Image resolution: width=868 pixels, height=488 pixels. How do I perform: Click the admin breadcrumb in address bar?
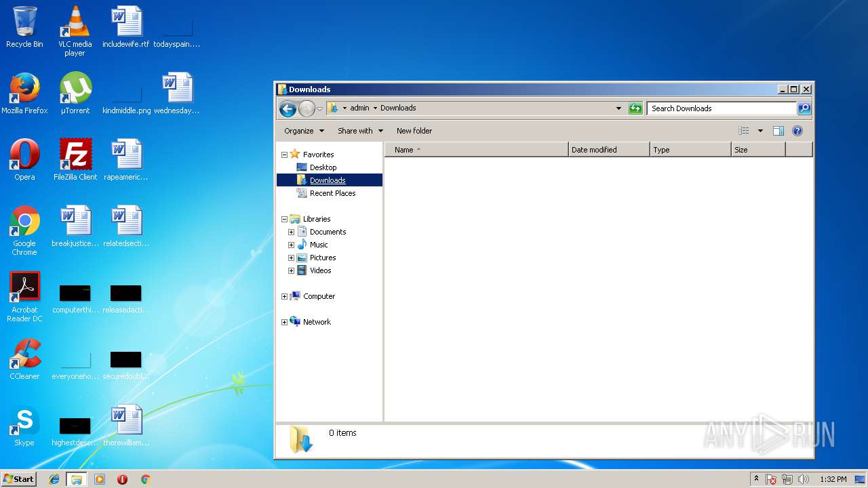click(x=359, y=108)
